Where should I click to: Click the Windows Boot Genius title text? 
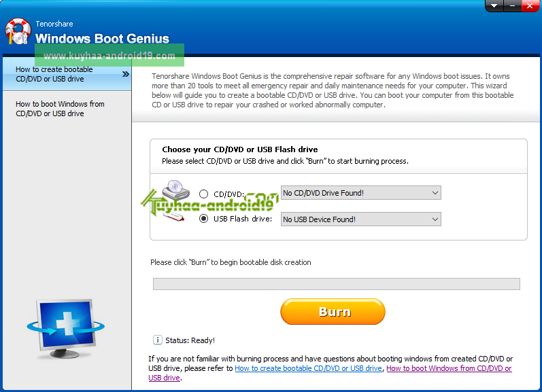[102, 38]
